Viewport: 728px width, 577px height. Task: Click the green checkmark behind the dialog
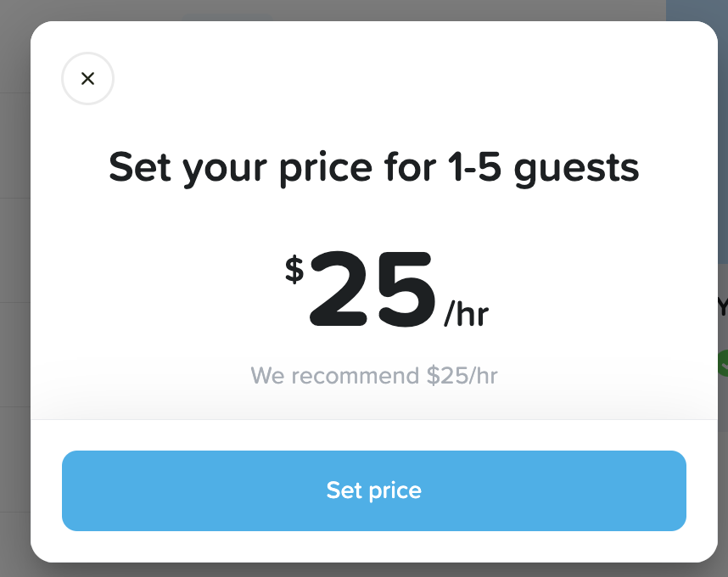pos(723,362)
